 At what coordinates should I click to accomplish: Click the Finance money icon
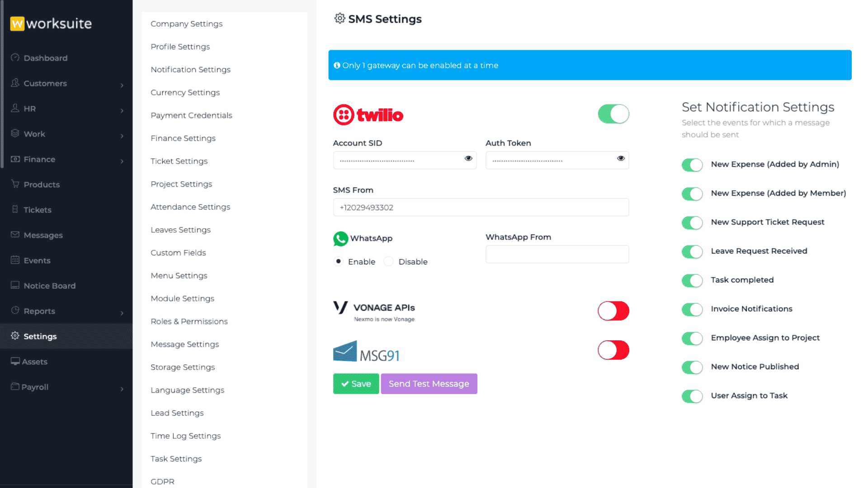pyautogui.click(x=15, y=159)
